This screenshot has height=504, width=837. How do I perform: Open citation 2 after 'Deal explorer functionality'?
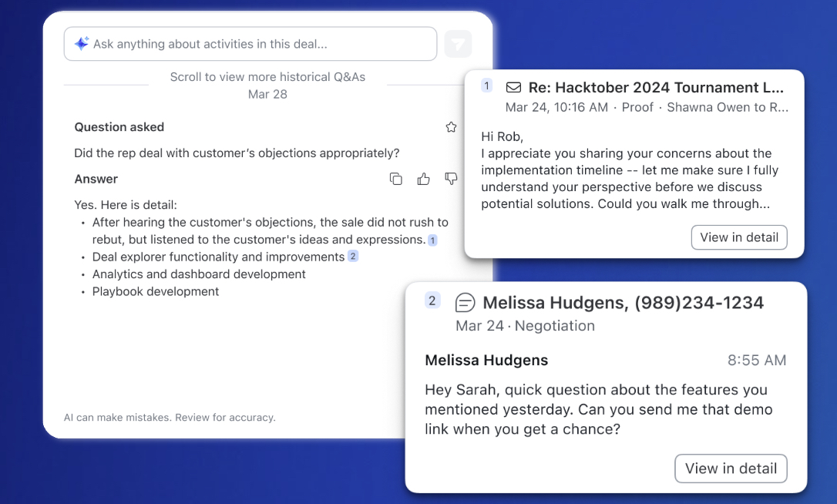click(x=353, y=257)
